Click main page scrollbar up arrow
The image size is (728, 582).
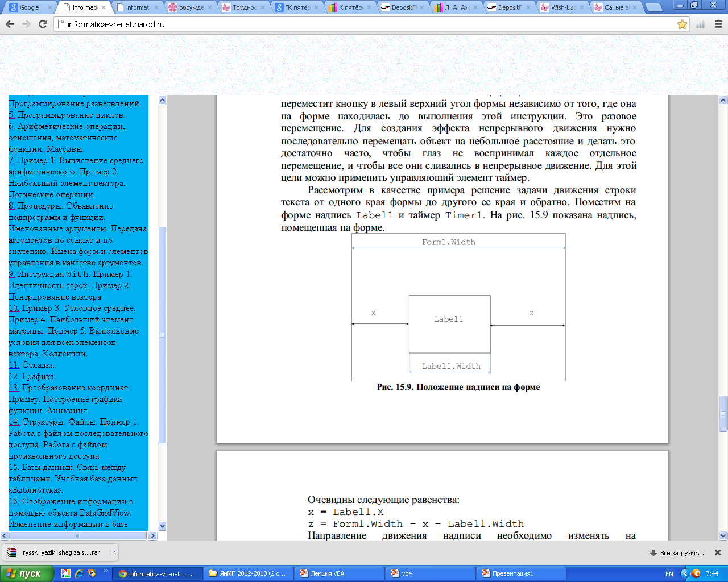pos(723,101)
